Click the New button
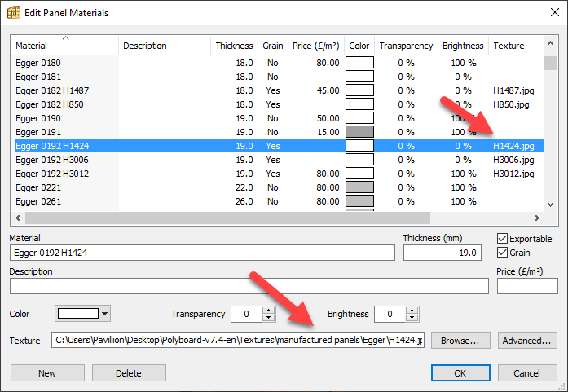568x392 pixels. (47, 373)
